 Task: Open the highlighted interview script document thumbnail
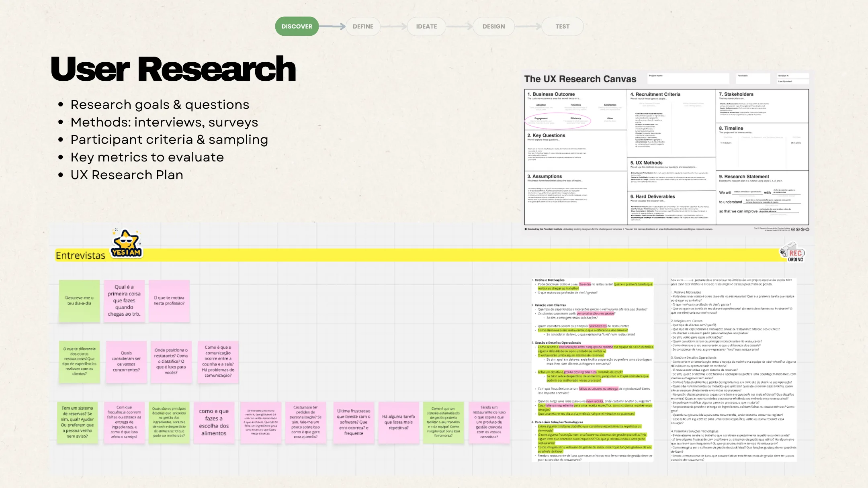click(x=593, y=370)
